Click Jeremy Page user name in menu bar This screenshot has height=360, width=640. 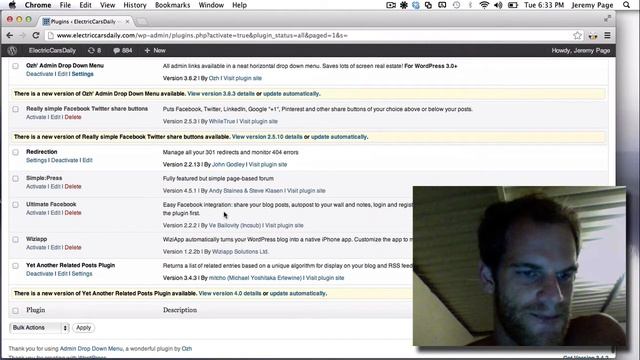tap(592, 5)
